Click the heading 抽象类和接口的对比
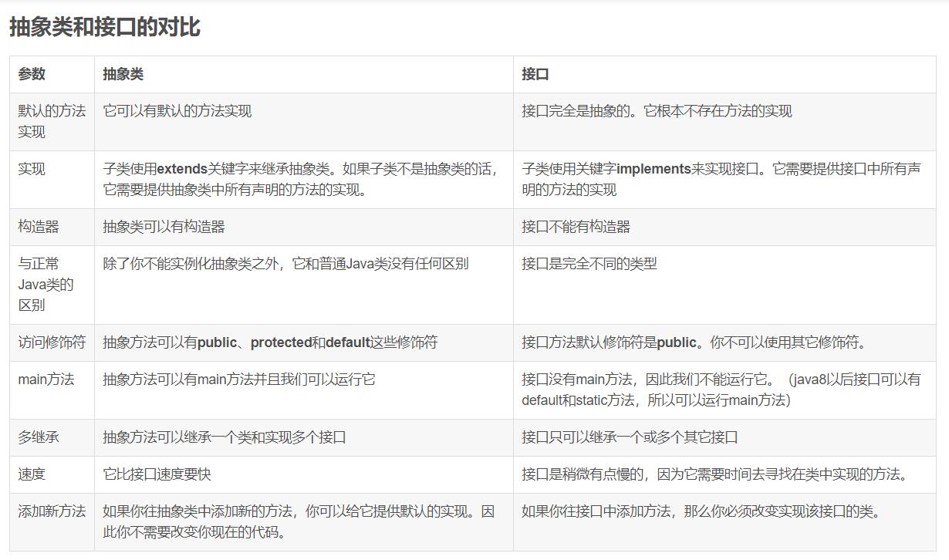 click(x=104, y=27)
